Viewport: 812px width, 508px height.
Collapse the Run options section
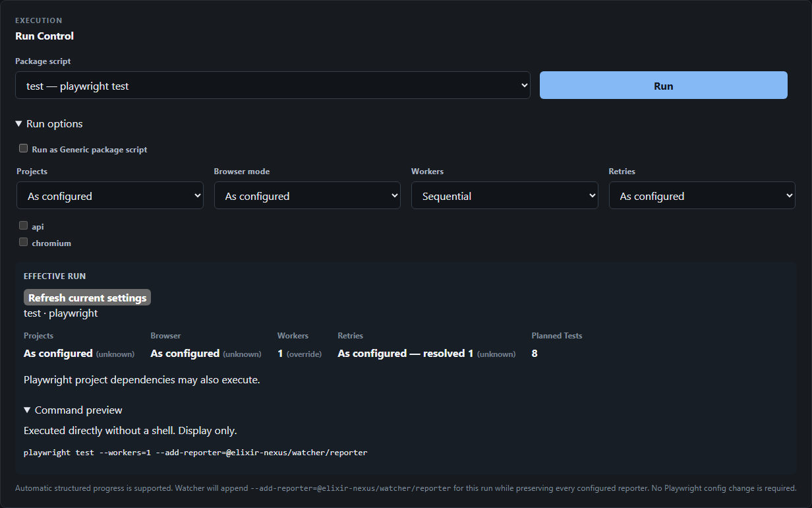click(49, 124)
